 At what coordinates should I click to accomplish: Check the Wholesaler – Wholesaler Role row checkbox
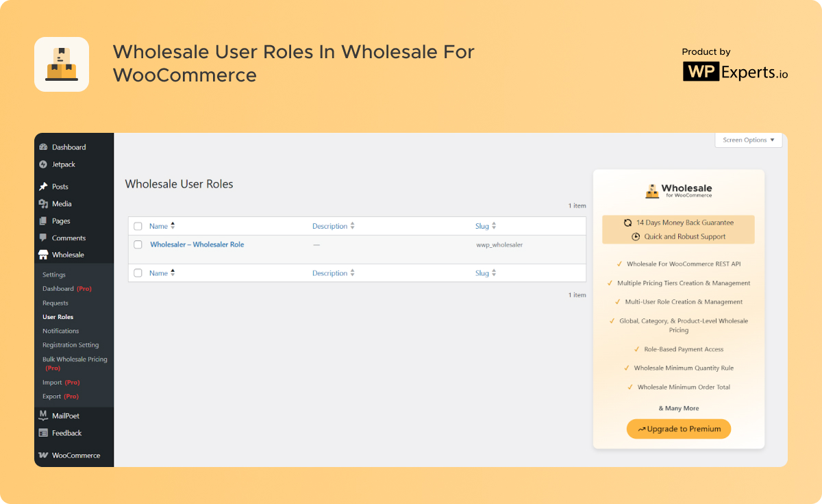coord(138,244)
